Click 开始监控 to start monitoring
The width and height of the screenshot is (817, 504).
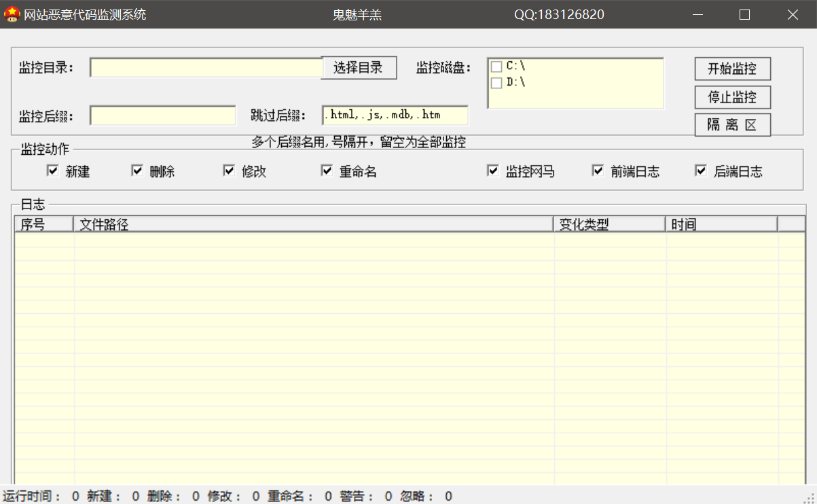732,69
